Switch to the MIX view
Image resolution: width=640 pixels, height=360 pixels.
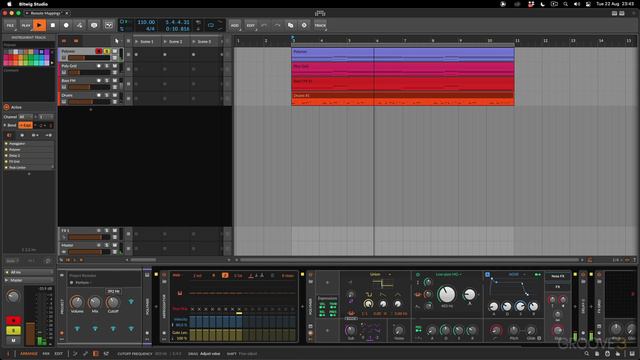click(46, 354)
